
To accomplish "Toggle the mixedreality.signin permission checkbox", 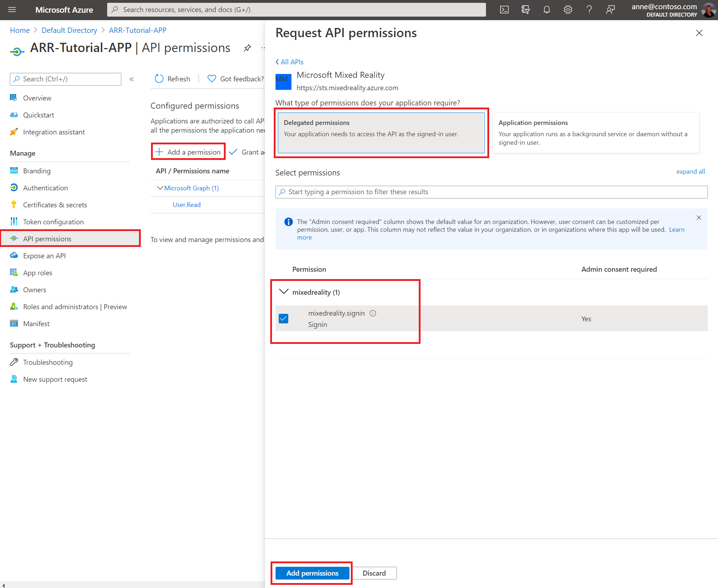I will click(284, 318).
